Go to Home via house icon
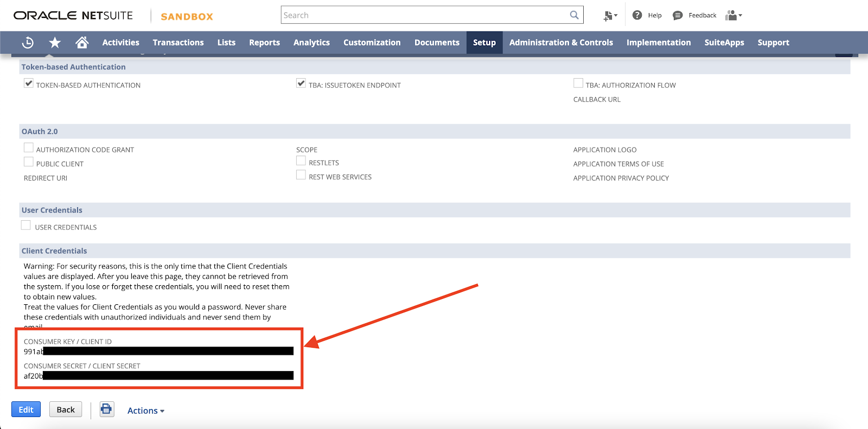This screenshot has width=868, height=429. [82, 42]
